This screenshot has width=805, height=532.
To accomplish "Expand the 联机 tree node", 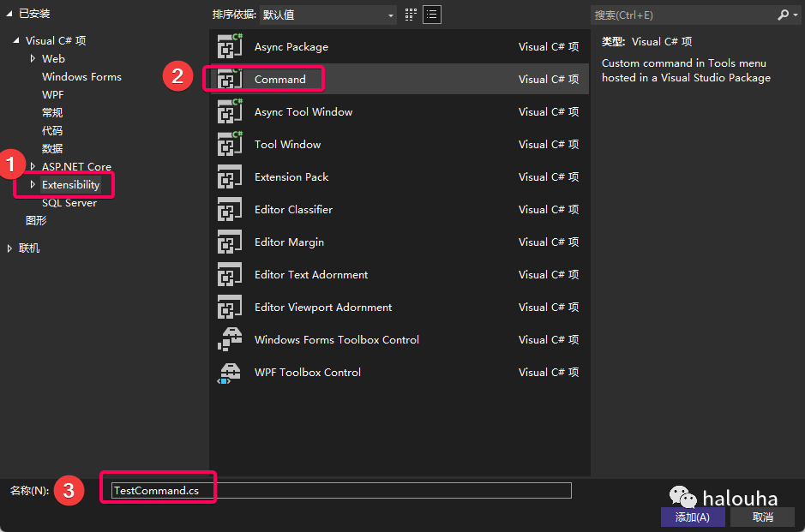I will pyautogui.click(x=9, y=248).
